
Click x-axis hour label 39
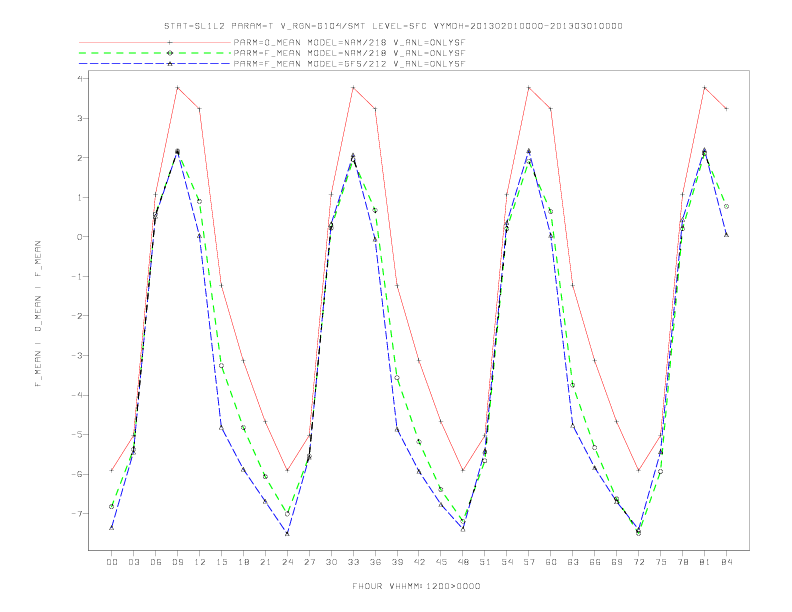397,562
